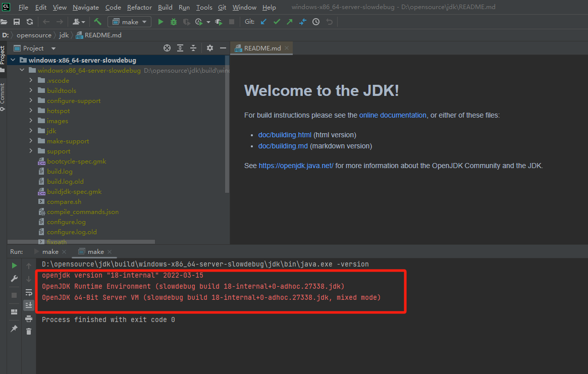Screen dimensions: 588x374
Task: Show Git history with the clock icon
Action: pyautogui.click(x=316, y=22)
